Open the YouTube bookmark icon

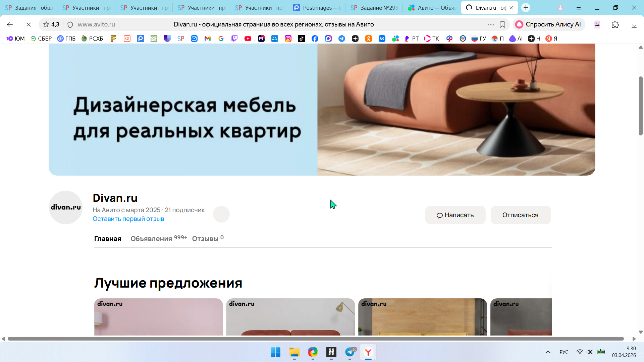pyautogui.click(x=248, y=39)
